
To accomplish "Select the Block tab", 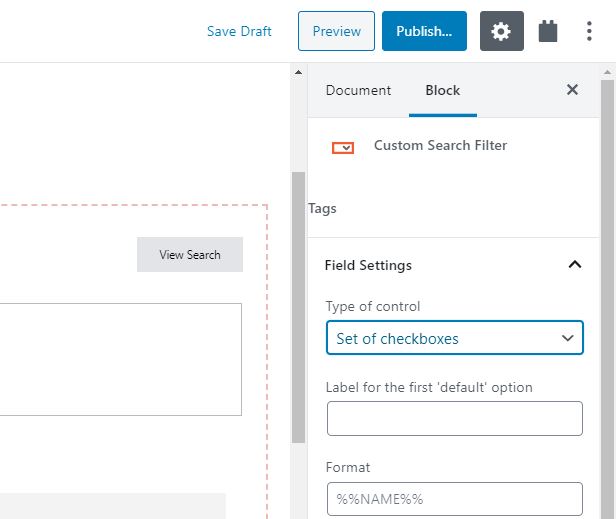I will (x=442, y=90).
